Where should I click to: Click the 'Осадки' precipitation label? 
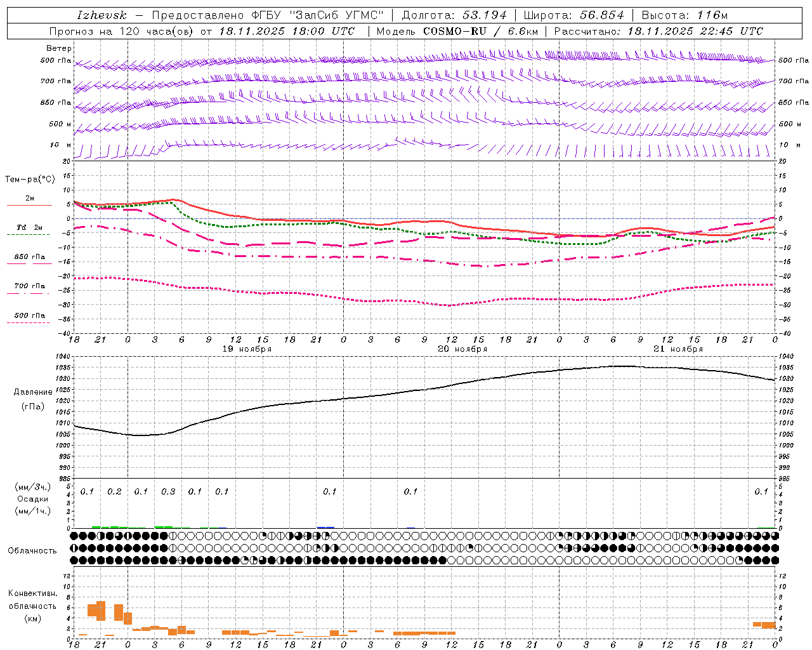coord(32,499)
